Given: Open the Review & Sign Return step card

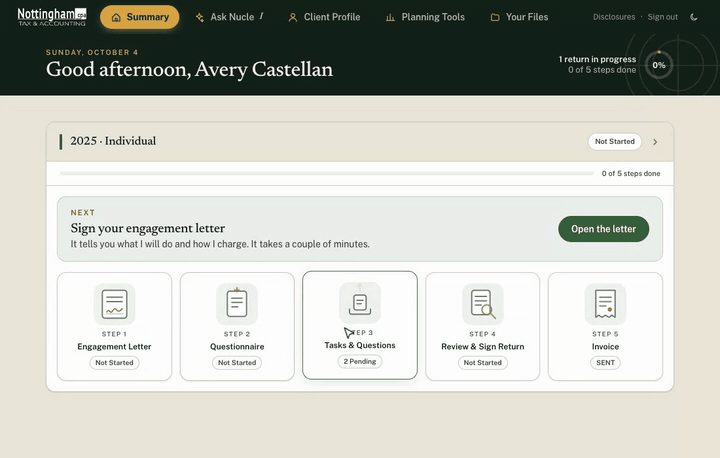Looking at the screenshot, I should (483, 327).
